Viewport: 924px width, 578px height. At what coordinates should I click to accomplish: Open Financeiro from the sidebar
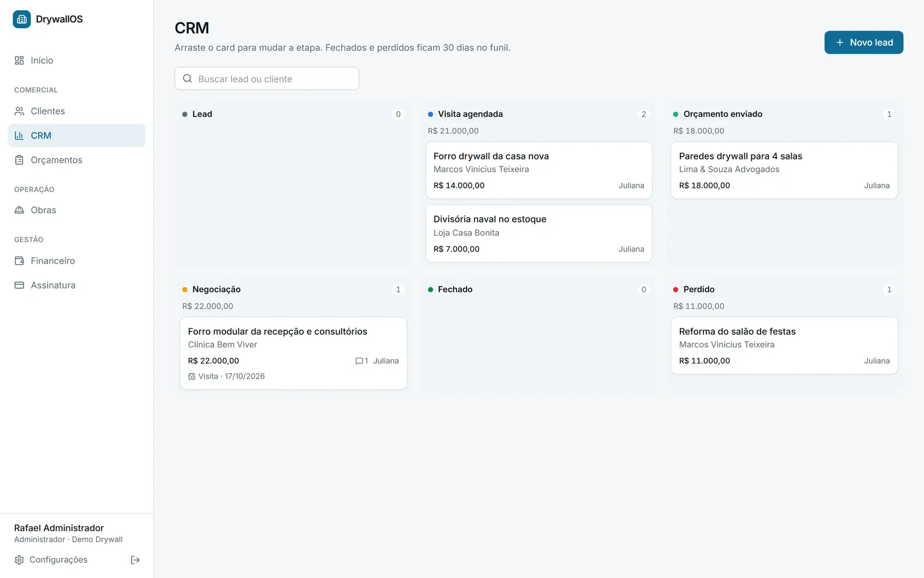pos(77,261)
